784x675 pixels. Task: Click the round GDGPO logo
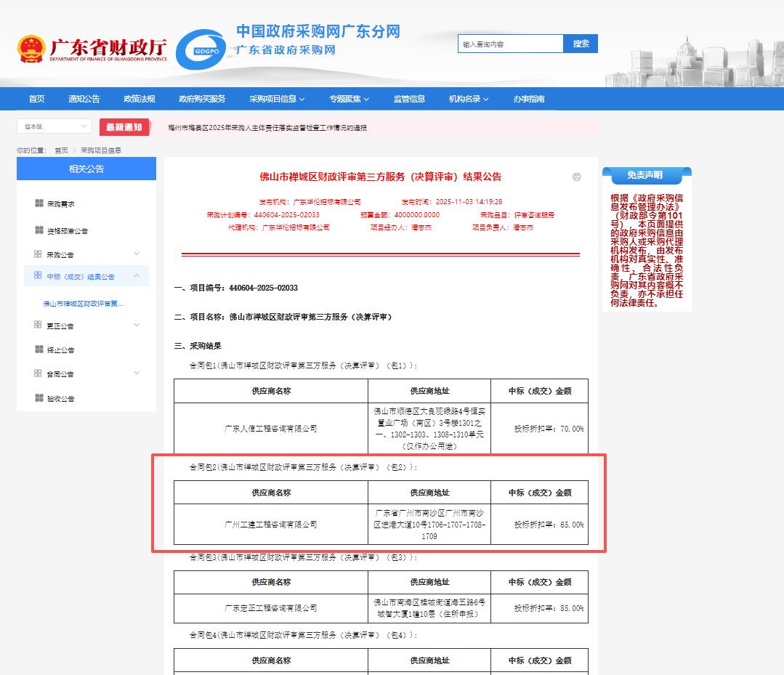click(201, 49)
